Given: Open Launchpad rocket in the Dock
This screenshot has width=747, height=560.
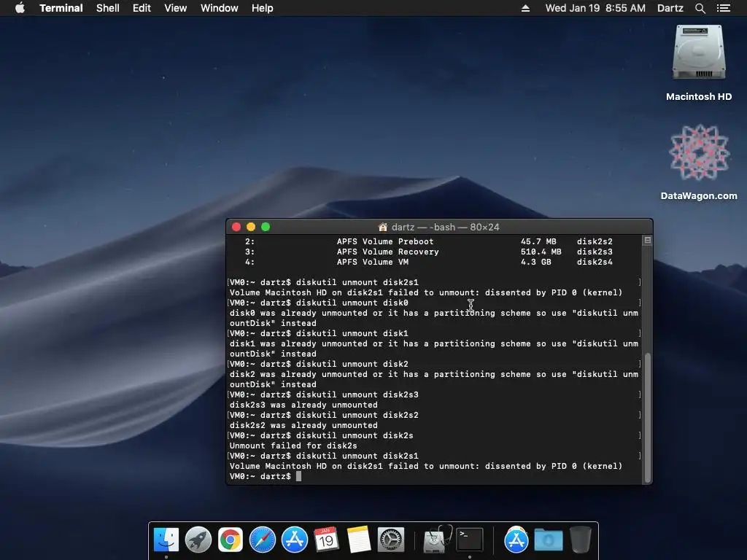Looking at the screenshot, I should (x=198, y=540).
